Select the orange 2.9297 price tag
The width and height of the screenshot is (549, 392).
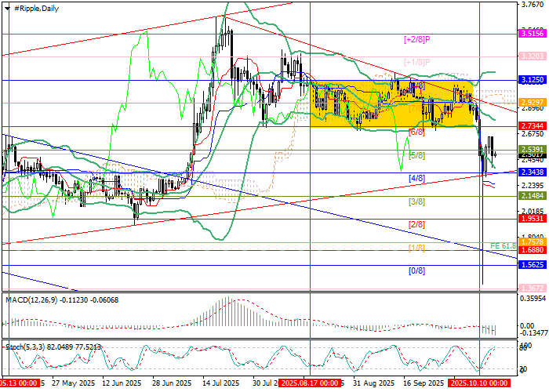[533, 103]
